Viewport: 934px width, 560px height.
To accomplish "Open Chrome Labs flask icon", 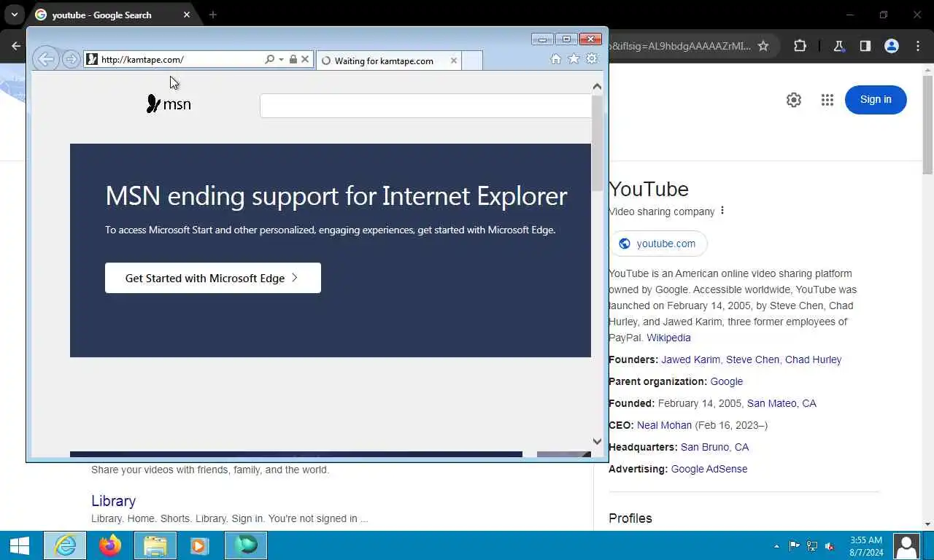I will click(x=838, y=46).
